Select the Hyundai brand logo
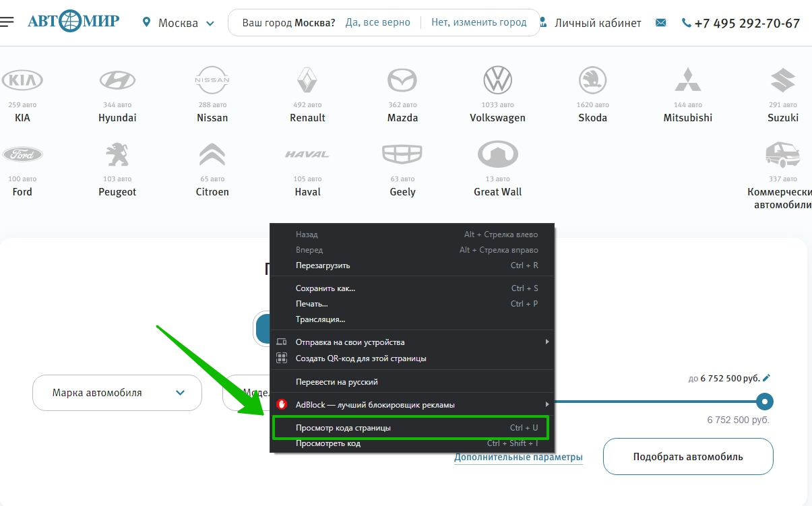812x506 pixels. [117, 81]
